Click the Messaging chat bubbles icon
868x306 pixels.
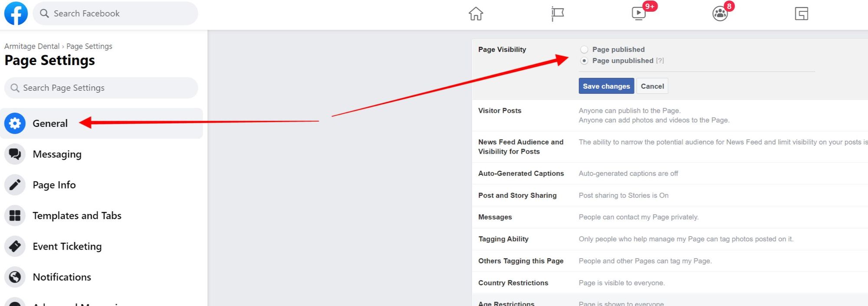pyautogui.click(x=15, y=154)
